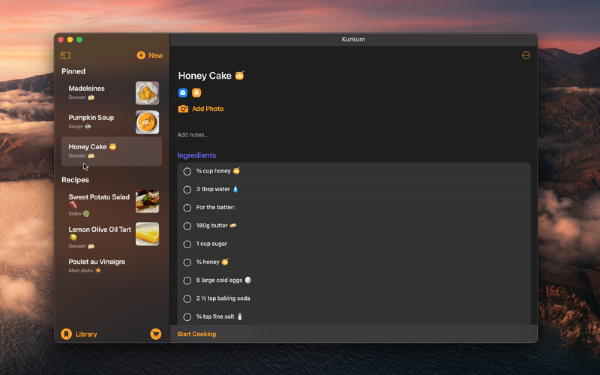
Task: Open the more options ellipsis icon
Action: (526, 55)
